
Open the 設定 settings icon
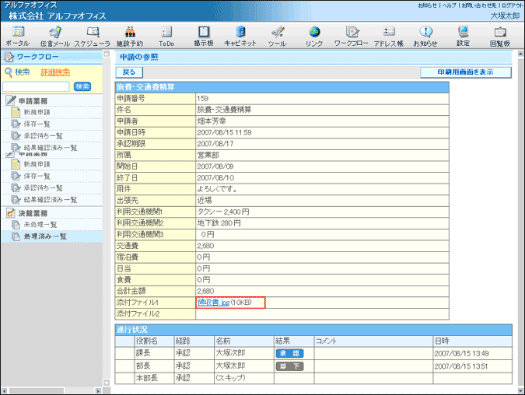(463, 32)
